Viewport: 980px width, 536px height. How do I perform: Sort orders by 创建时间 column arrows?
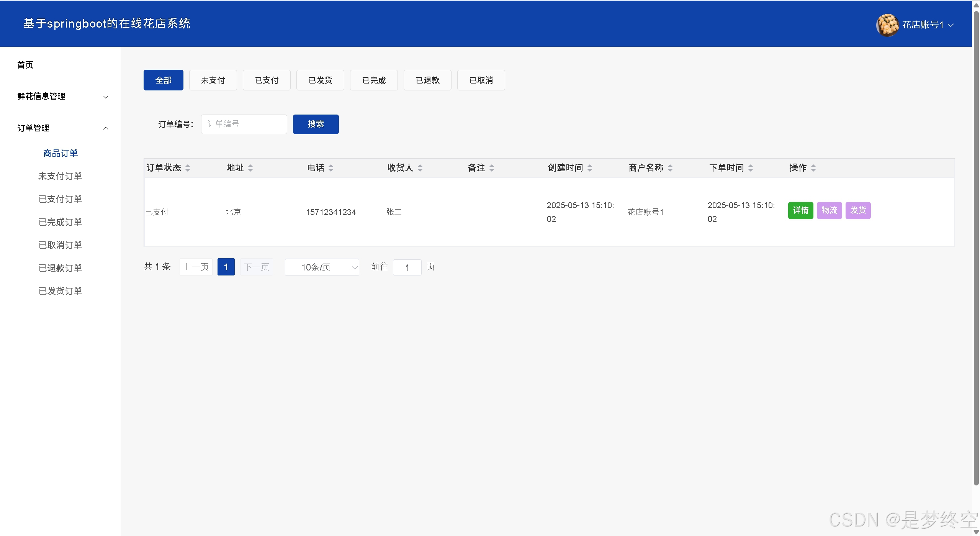pyautogui.click(x=590, y=167)
